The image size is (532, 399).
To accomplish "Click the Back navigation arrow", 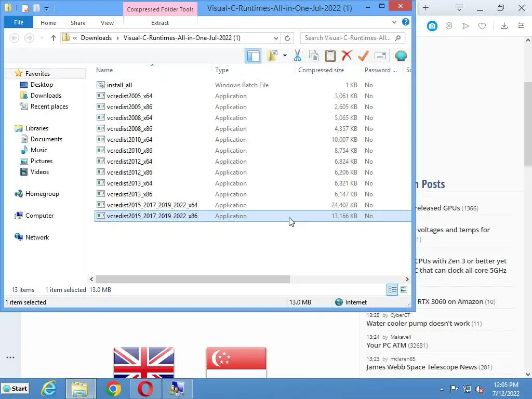I will click(x=14, y=38).
